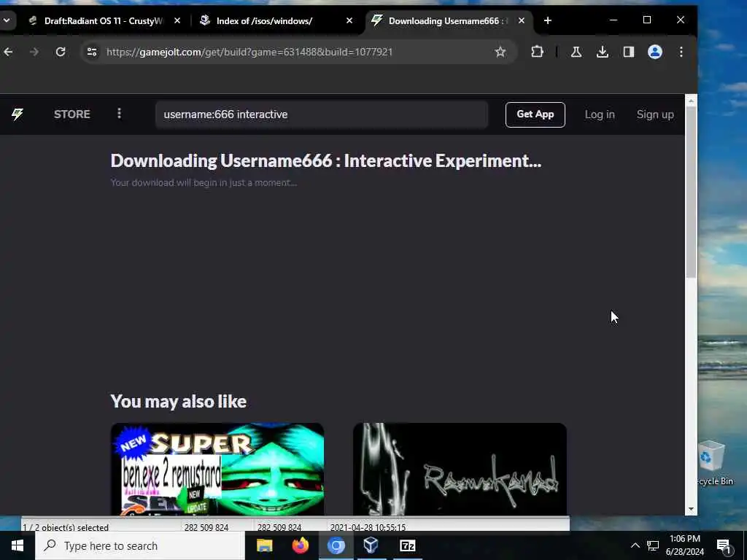Click the Game Jolt lightning logo
Image resolution: width=747 pixels, height=560 pixels.
click(18, 114)
